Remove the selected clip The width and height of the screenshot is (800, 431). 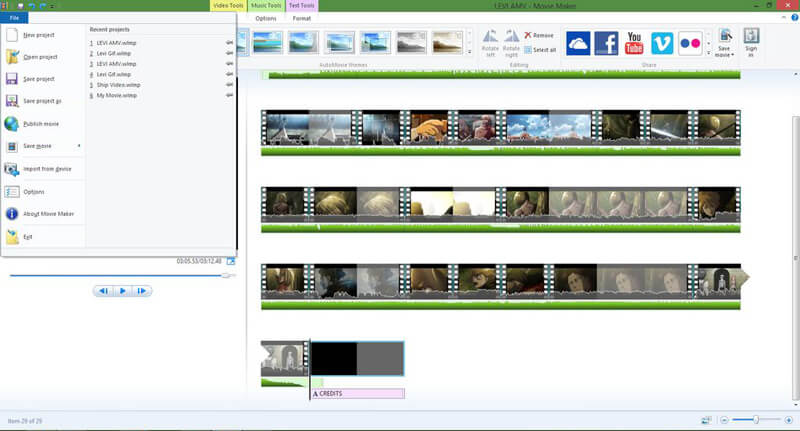click(x=539, y=35)
